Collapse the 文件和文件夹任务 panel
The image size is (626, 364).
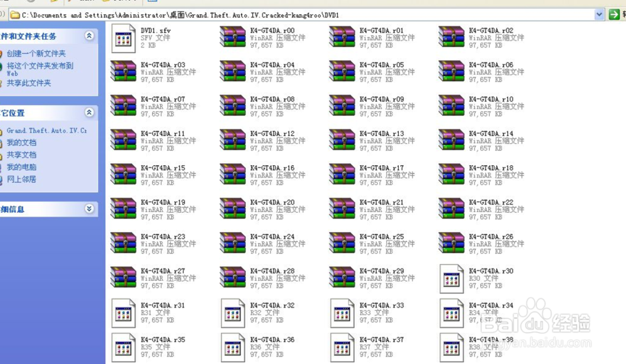click(90, 36)
